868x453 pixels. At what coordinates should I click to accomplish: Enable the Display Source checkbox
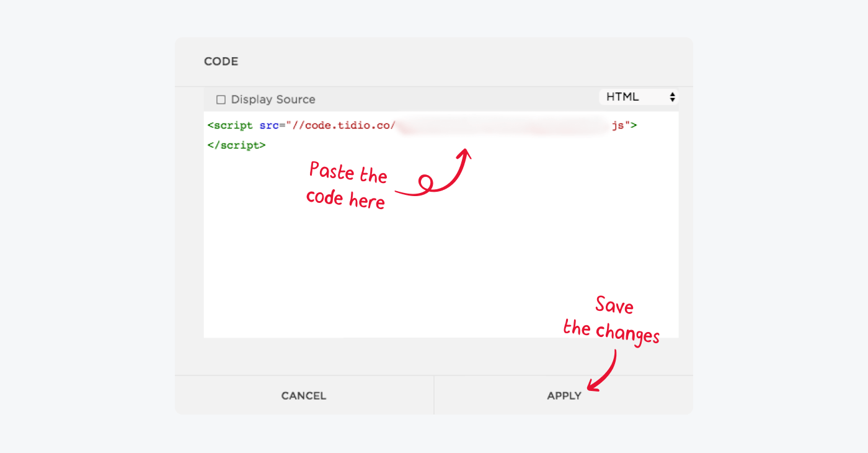click(221, 100)
